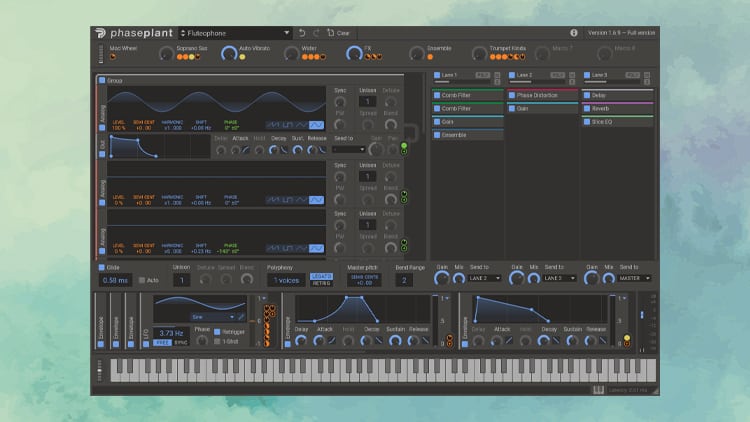The image size is (750, 422).
Task: Click the Out envelope Sustain knob
Action: [x=298, y=150]
